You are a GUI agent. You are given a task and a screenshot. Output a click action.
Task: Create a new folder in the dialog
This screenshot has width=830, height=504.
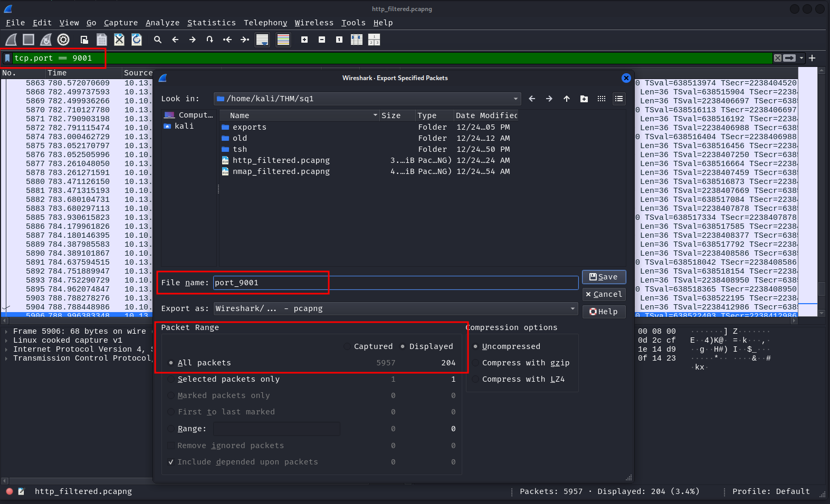[584, 99]
